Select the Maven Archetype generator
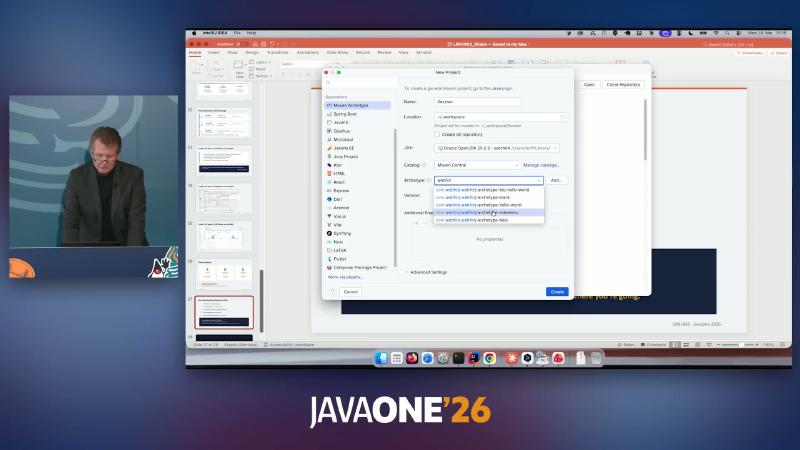Viewport: 800px width, 450px height. click(x=358, y=106)
